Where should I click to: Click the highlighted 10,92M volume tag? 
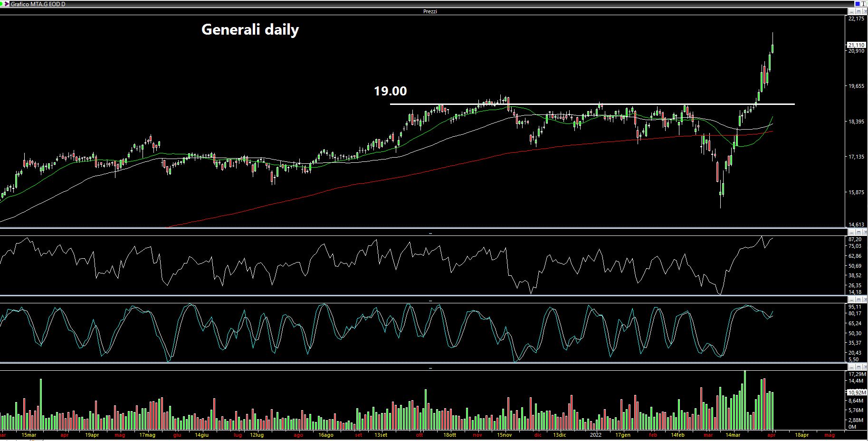[x=857, y=393]
